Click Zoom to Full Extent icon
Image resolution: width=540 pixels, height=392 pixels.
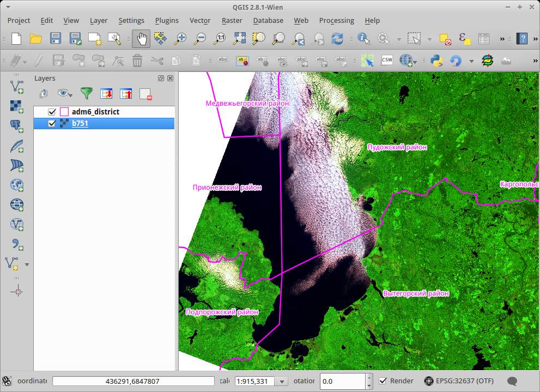pos(239,39)
